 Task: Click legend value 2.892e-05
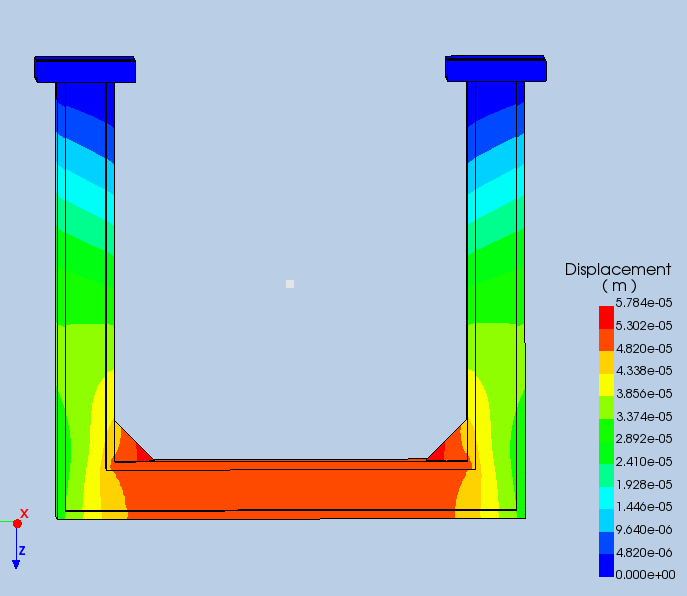(644, 439)
